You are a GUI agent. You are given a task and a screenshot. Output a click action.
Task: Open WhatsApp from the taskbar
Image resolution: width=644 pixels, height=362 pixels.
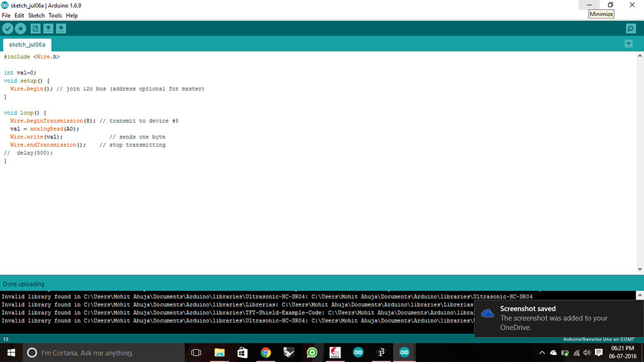click(x=312, y=352)
